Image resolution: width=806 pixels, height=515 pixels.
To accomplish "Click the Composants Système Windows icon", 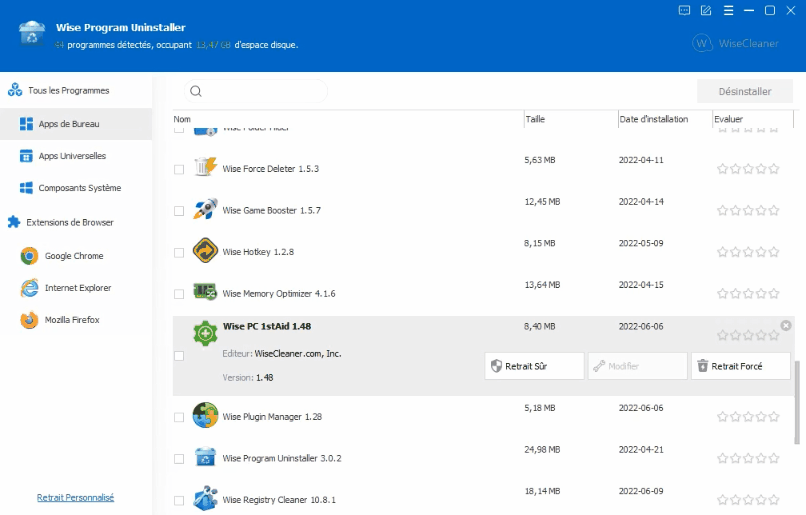I will 26,188.
